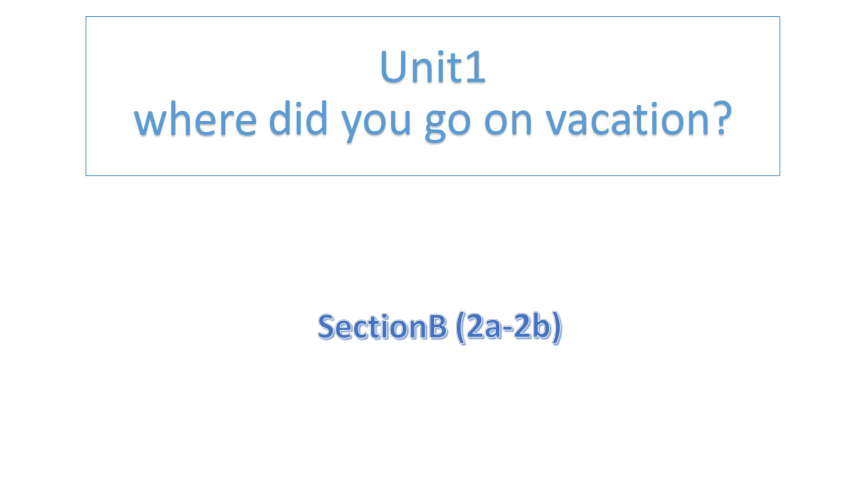
Task: Click the word "go" in the title
Action: tap(448, 123)
